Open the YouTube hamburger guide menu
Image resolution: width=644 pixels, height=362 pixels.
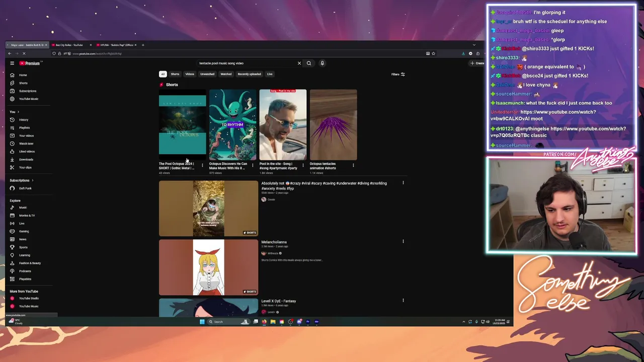pyautogui.click(x=12, y=63)
